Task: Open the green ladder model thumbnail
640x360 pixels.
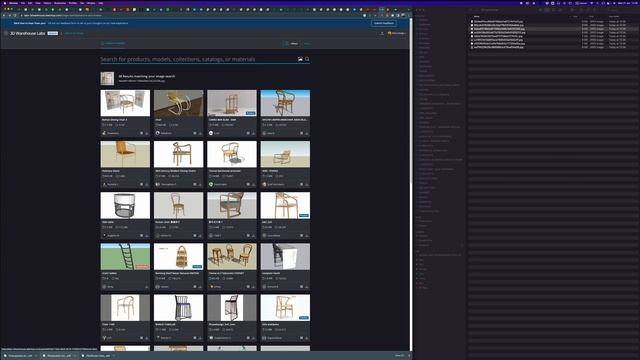Action: pos(125,257)
